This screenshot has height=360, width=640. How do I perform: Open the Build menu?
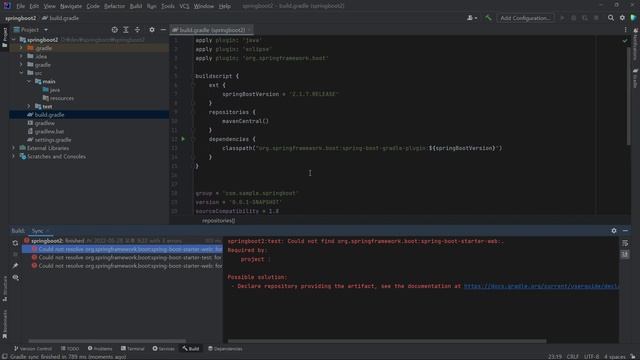click(136, 6)
